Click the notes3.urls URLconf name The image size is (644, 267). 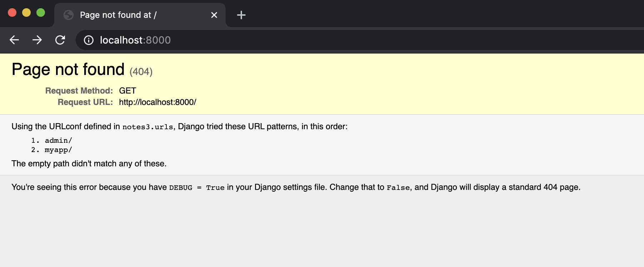point(147,127)
